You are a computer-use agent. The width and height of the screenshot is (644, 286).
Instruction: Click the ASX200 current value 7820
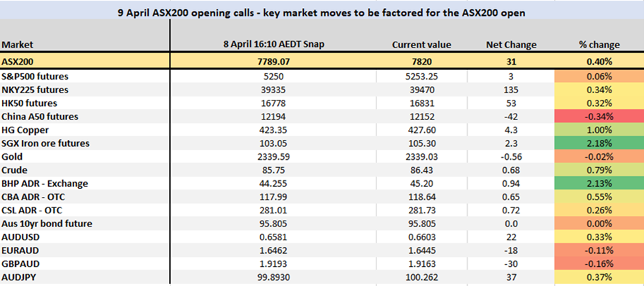point(421,61)
